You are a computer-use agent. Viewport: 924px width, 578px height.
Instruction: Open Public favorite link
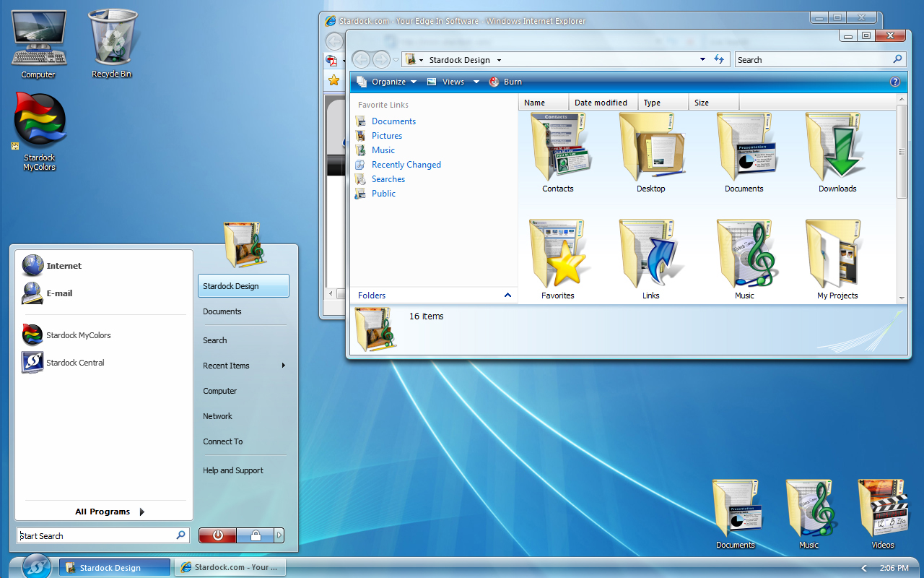pos(383,194)
